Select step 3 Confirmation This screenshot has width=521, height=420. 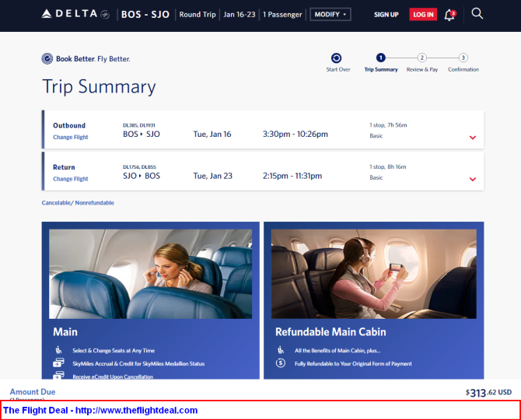tap(463, 58)
